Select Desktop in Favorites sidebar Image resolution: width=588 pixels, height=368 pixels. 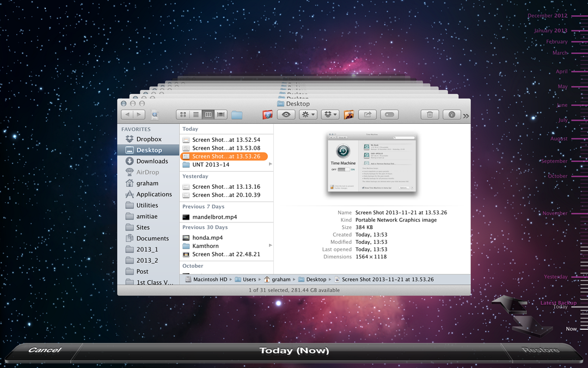148,150
